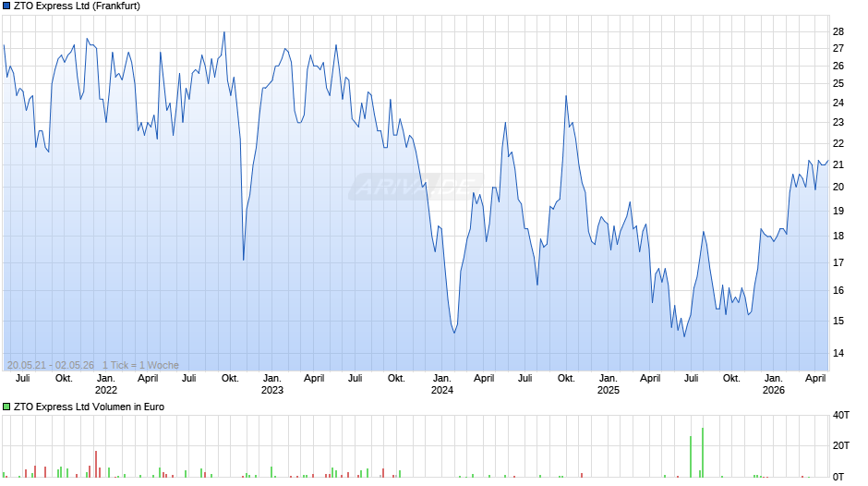Image resolution: width=868 pixels, height=486 pixels.
Task: Click the 22 price axis label
Action: (838, 143)
